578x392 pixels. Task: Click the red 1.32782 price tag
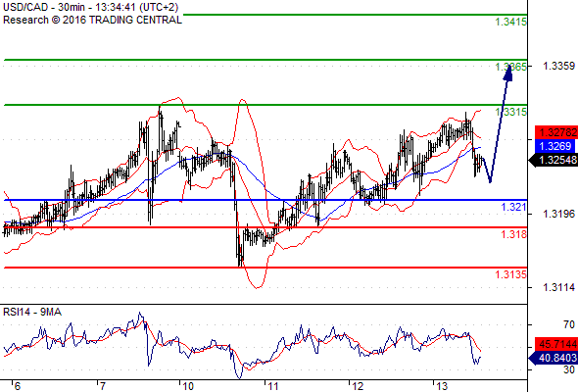[556, 132]
